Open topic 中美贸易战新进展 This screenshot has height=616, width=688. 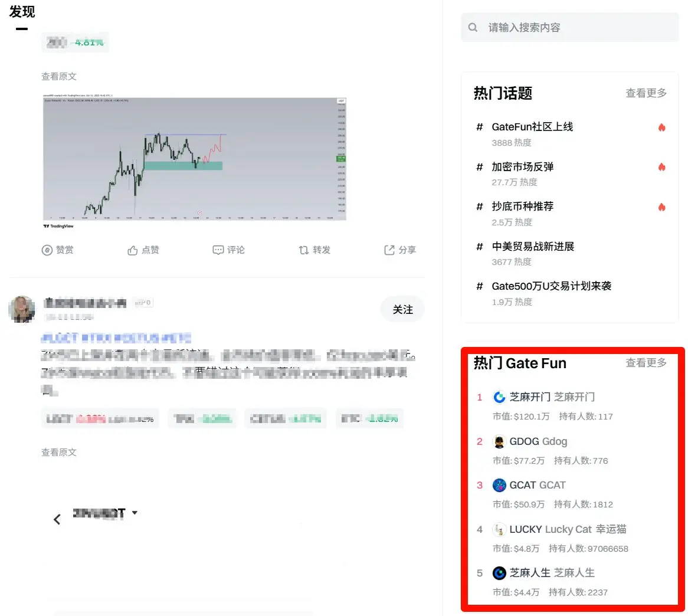533,247
